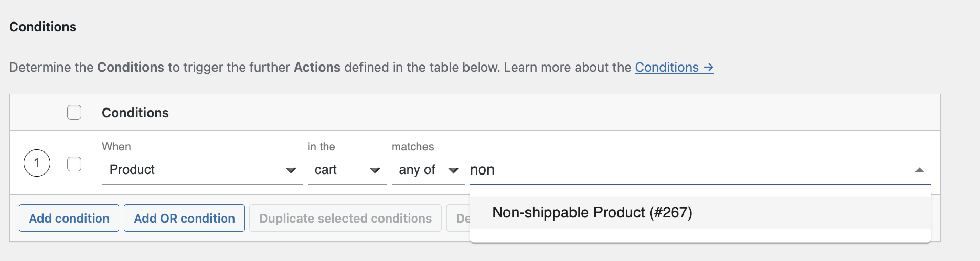980x261 pixels.
Task: Click the Conditions column header text
Action: (135, 113)
